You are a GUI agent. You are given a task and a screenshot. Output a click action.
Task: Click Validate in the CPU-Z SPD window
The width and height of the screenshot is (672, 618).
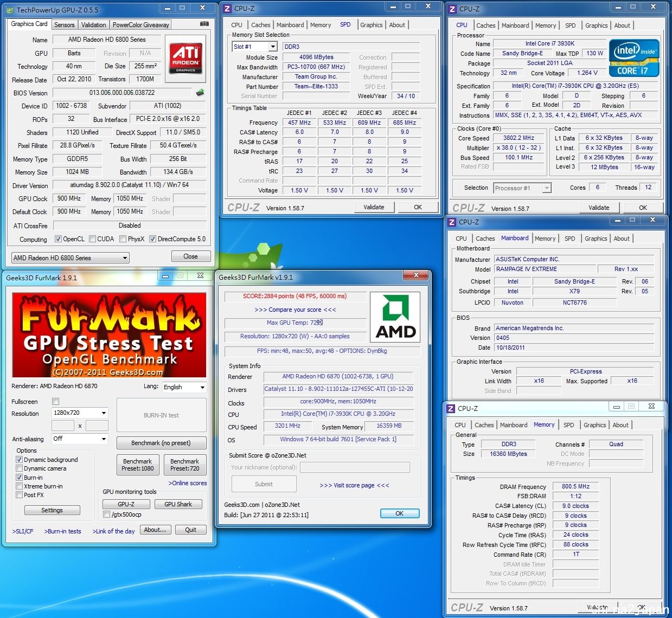click(x=374, y=207)
